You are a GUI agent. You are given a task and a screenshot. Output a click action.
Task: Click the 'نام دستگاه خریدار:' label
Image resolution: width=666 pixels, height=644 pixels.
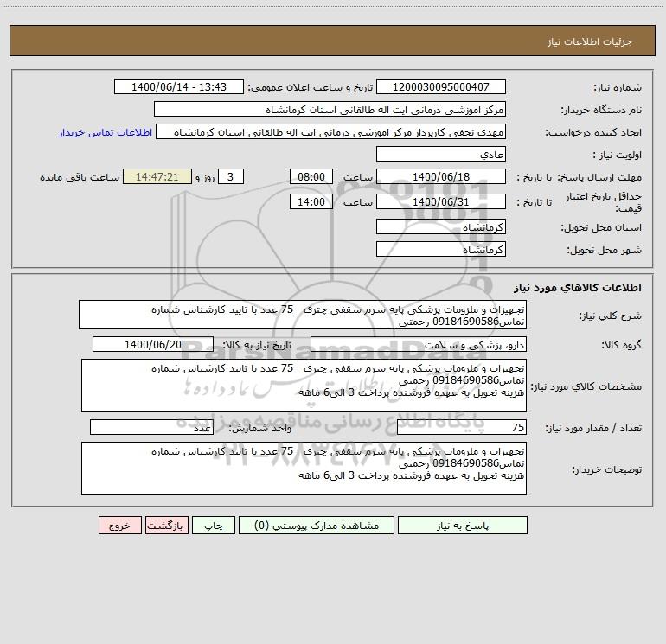point(601,110)
